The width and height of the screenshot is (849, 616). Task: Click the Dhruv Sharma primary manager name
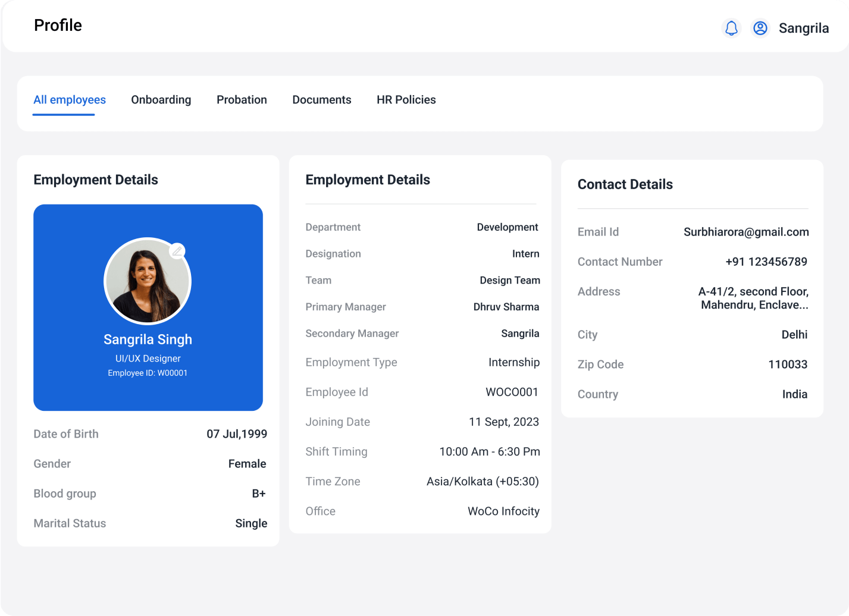(x=506, y=307)
